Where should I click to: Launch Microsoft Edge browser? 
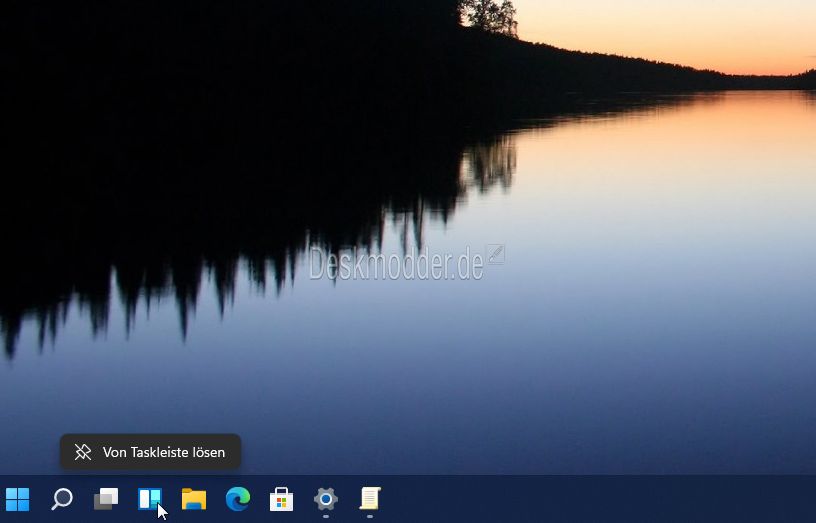point(238,499)
